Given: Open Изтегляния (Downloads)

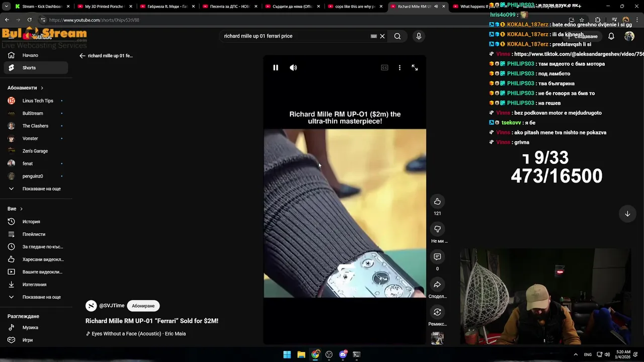Looking at the screenshot, I should tap(35, 285).
